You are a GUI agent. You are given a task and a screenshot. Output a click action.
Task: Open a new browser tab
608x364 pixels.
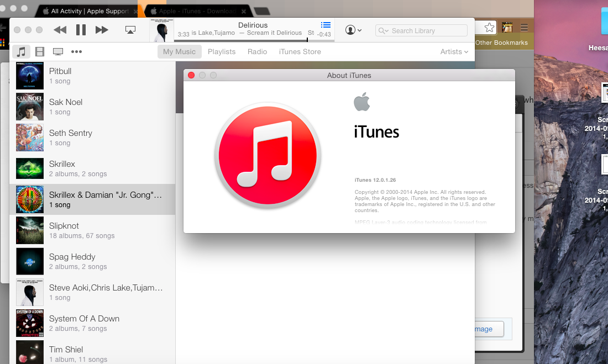[x=262, y=11]
